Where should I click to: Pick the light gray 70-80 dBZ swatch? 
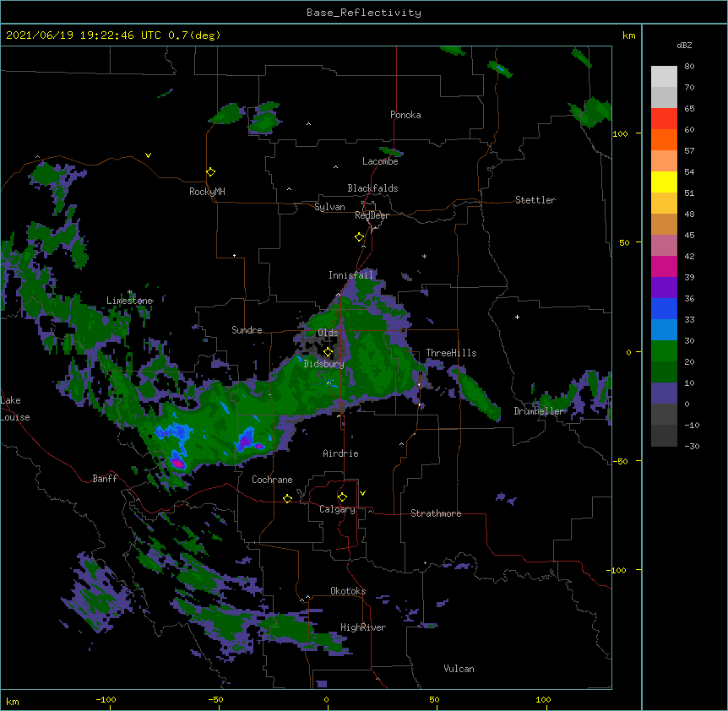664,77
